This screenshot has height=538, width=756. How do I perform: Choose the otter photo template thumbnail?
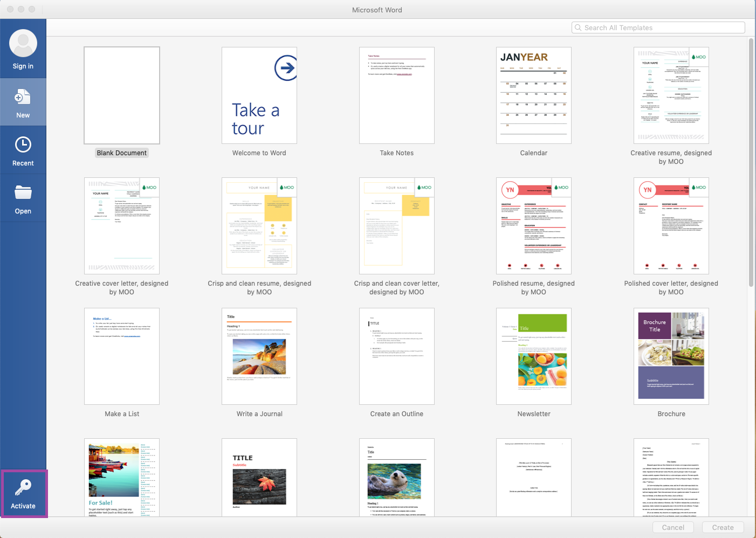[397, 478]
